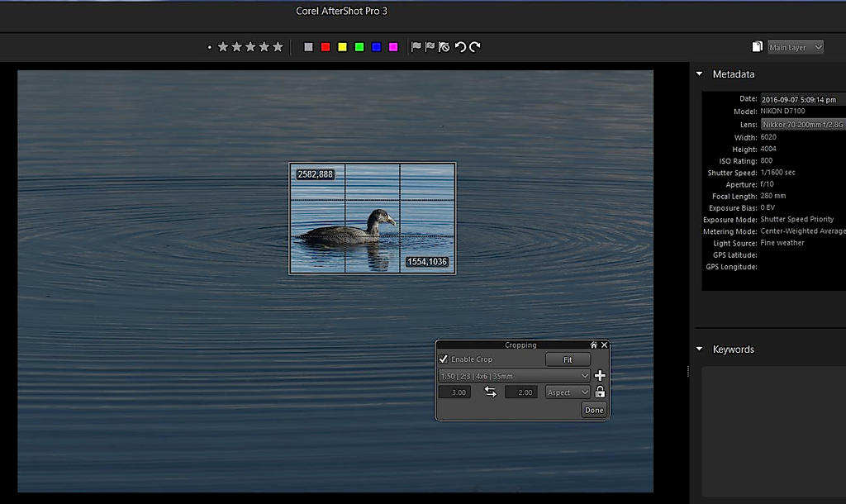Click the plus icon to add crop preset
Viewport: 846px width, 504px height.
(x=600, y=376)
